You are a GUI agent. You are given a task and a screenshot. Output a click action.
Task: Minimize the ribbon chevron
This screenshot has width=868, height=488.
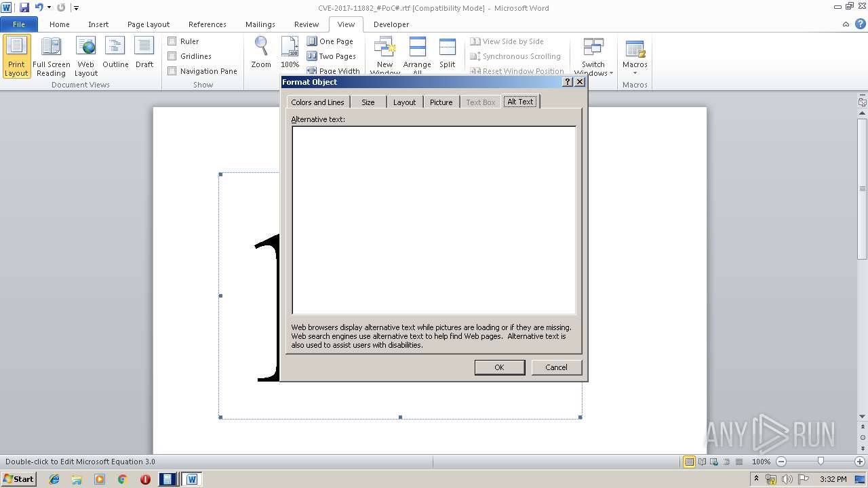pos(846,24)
